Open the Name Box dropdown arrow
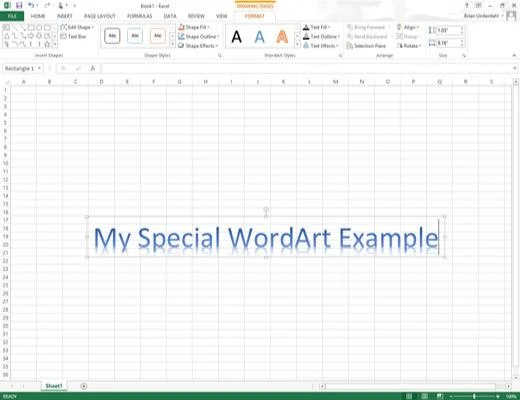The height and width of the screenshot is (400, 520). pos(39,68)
